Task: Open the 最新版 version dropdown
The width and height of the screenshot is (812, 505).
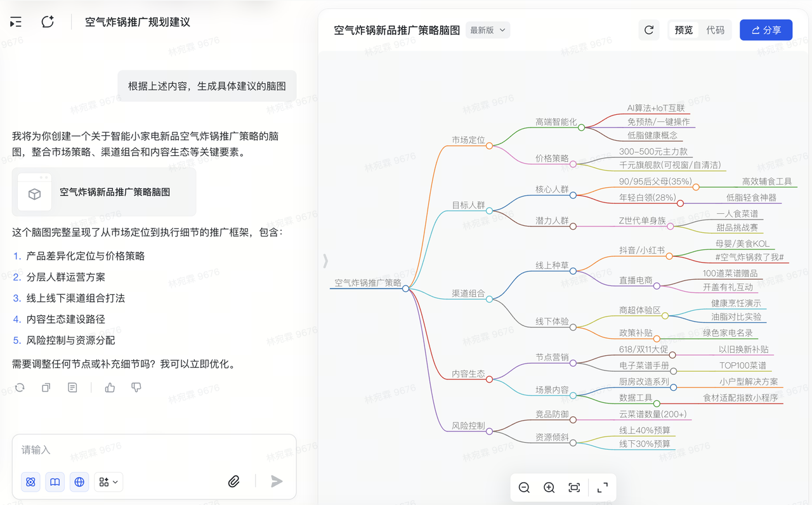Action: [x=487, y=30]
